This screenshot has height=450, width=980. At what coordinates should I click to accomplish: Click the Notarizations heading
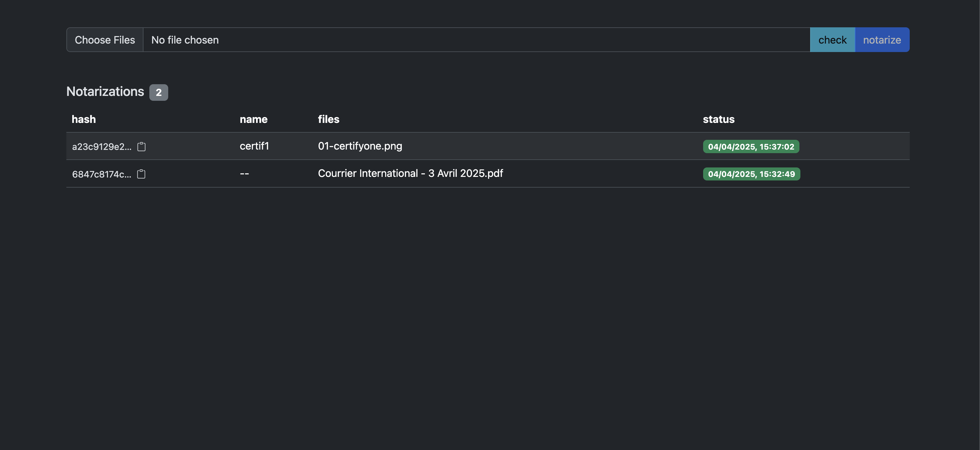pos(105,92)
